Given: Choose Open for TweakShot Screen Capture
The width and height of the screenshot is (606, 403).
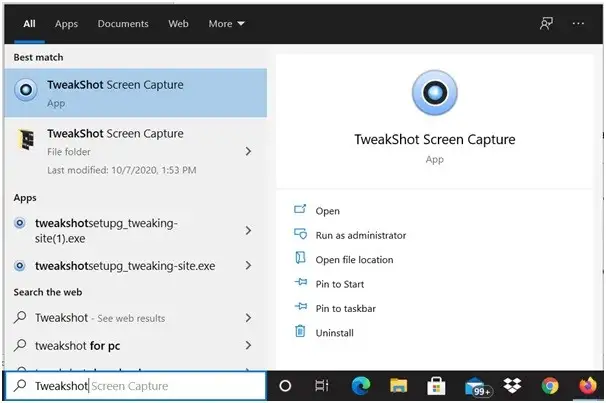Looking at the screenshot, I should point(327,211).
